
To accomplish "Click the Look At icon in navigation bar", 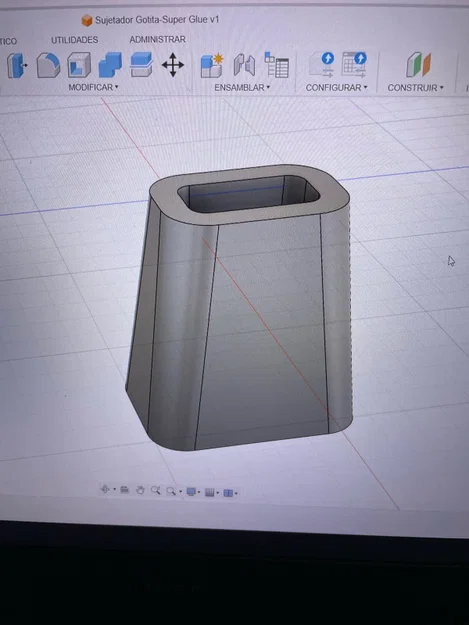I will 125,490.
